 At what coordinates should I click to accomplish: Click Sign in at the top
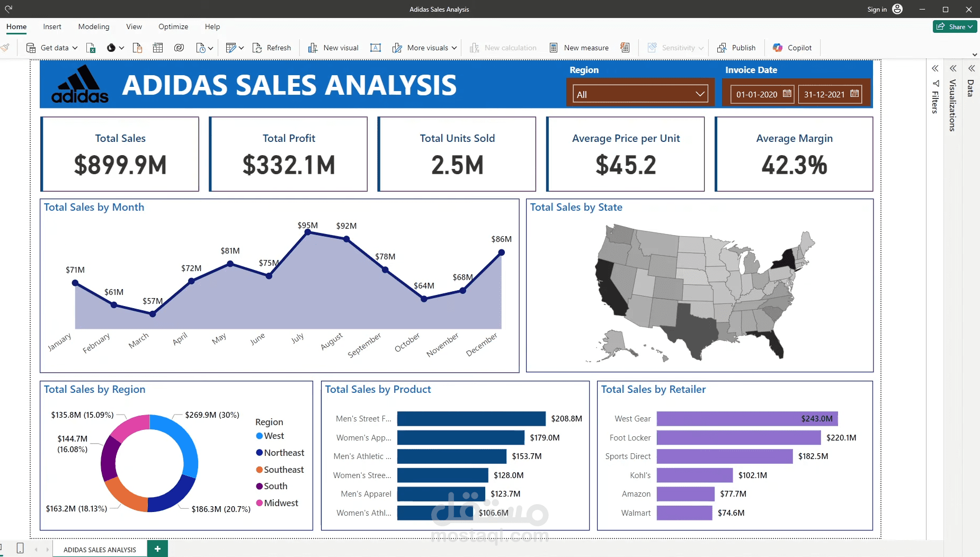(x=877, y=9)
